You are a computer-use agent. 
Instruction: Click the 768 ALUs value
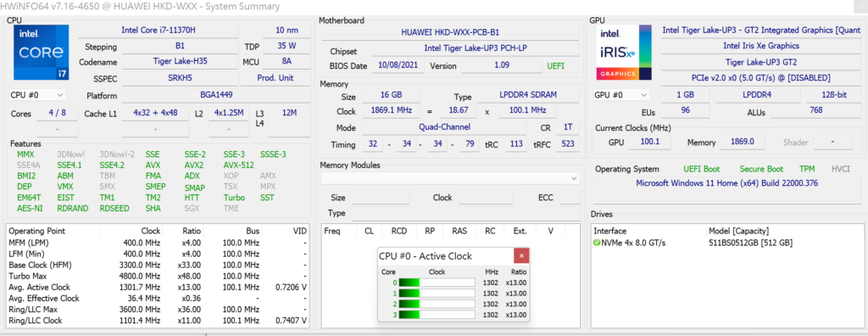[816, 111]
